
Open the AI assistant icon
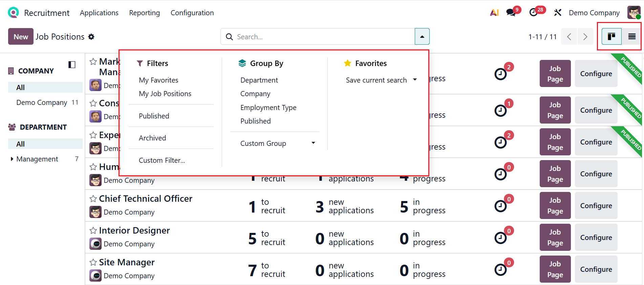[x=494, y=13]
